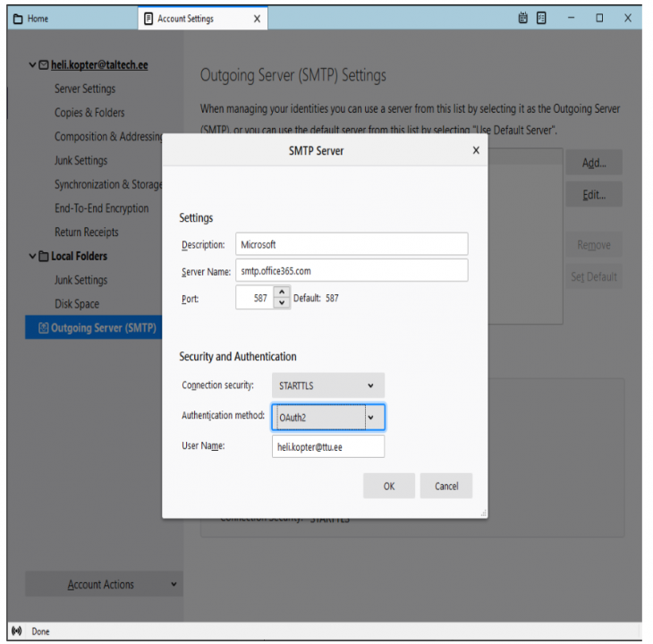
Task: Select Return Receipts in the sidebar
Action: click(x=87, y=233)
